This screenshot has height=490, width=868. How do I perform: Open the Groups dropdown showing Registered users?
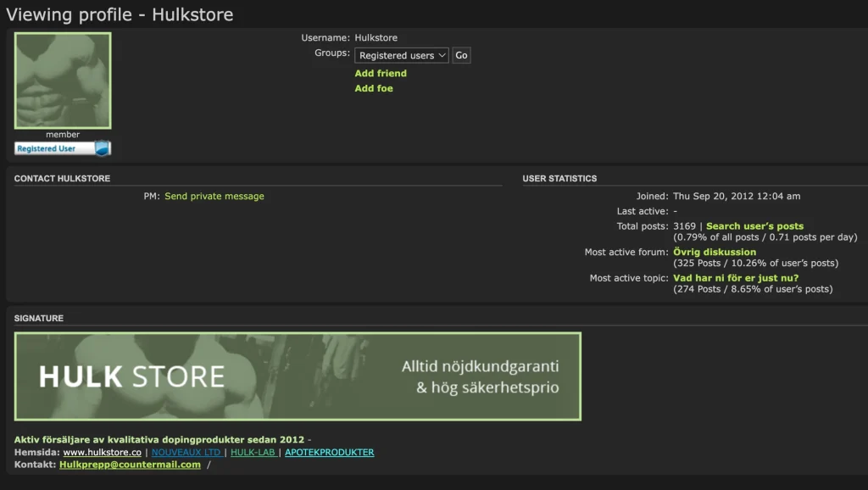[x=401, y=54]
